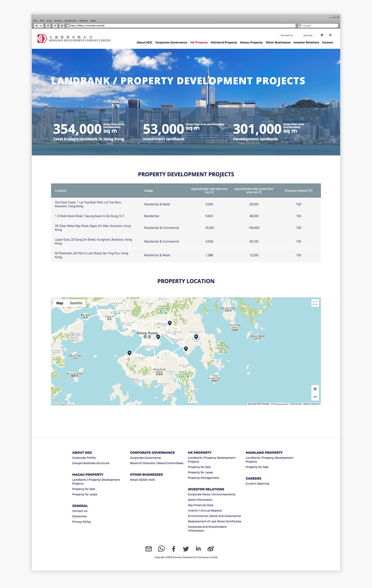Viewport: 372px width, 588px height.
Task: Open Retail (SODA Mall) footer link
Action: [142, 480]
